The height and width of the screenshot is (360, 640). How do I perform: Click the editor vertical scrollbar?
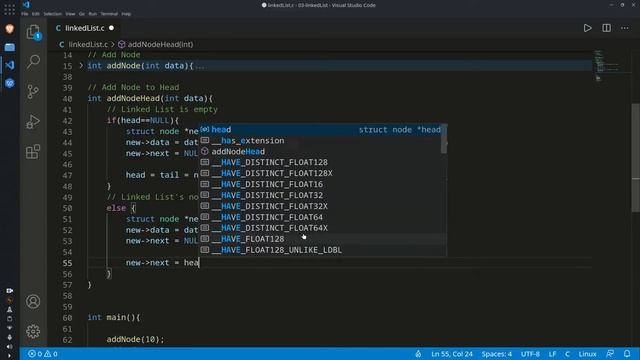pyautogui.click(x=636, y=158)
